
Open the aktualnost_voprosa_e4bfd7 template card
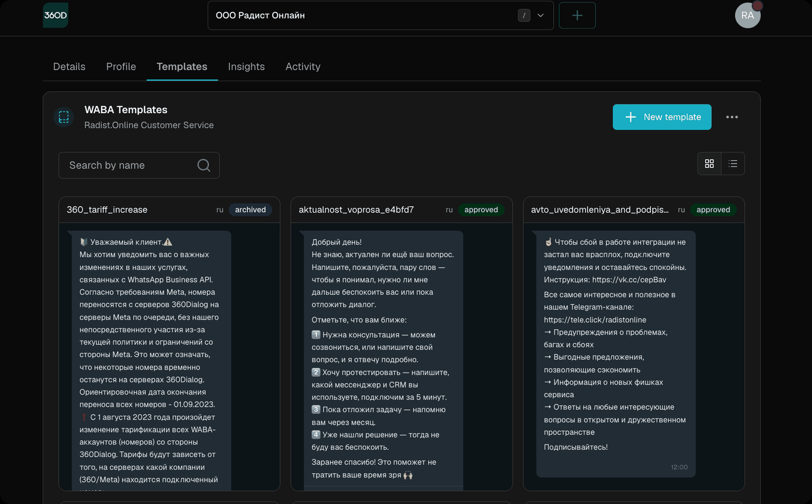click(x=402, y=344)
